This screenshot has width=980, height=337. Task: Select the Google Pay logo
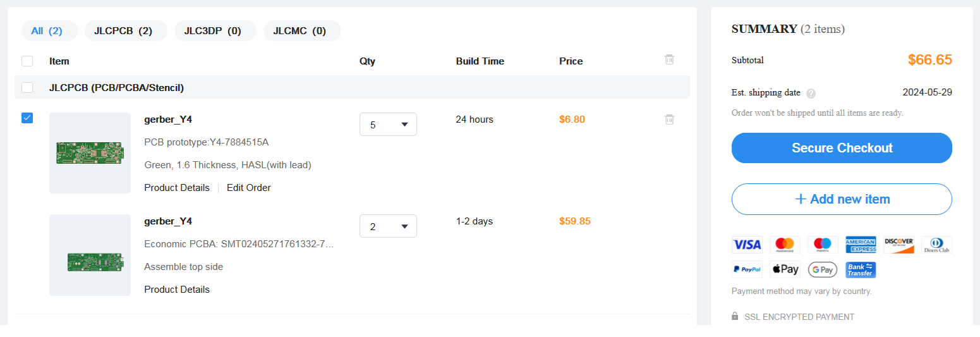(x=823, y=269)
